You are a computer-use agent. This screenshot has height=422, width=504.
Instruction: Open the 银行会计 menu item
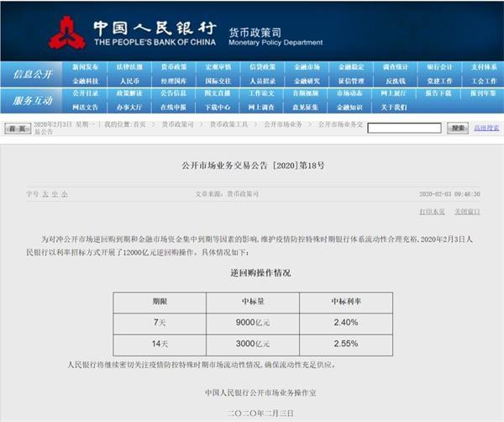tap(439, 67)
